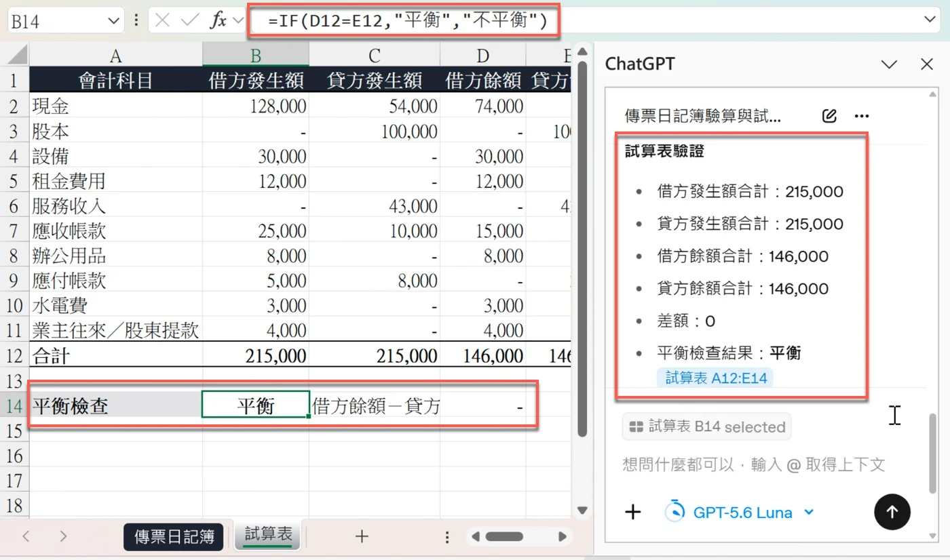950x560 pixels.
Task: Click cell A2 containing 現金
Action: click(116, 106)
